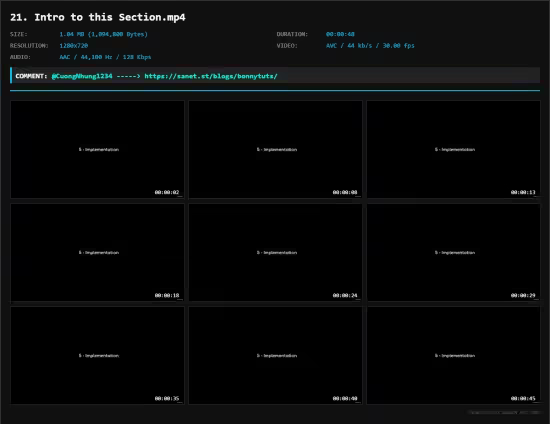Select the thumbnail stamped 00:00:18
Image resolution: width=550 pixels, height=424 pixels.
(x=97, y=253)
